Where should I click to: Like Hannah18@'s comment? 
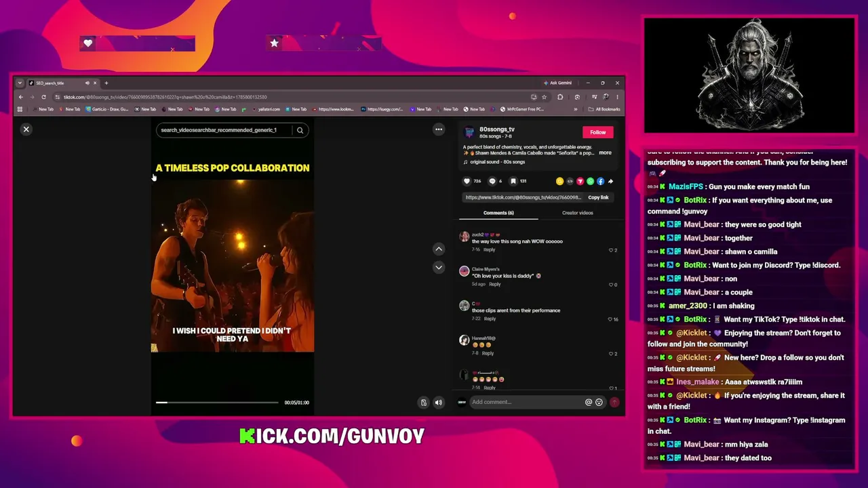pos(611,354)
